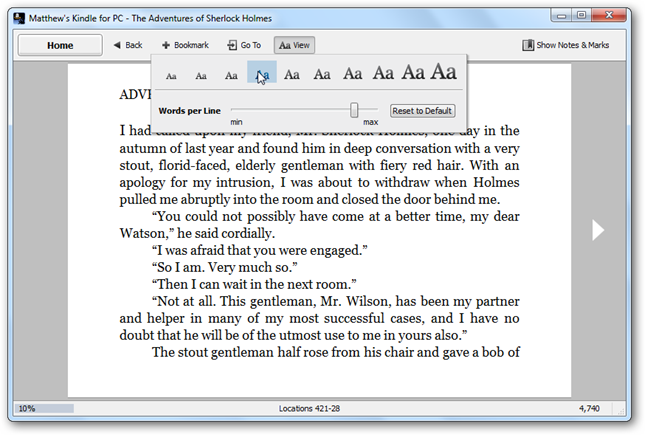This screenshot has height=435, width=645.
Task: Click the 4,740 total locations value
Action: (x=589, y=409)
